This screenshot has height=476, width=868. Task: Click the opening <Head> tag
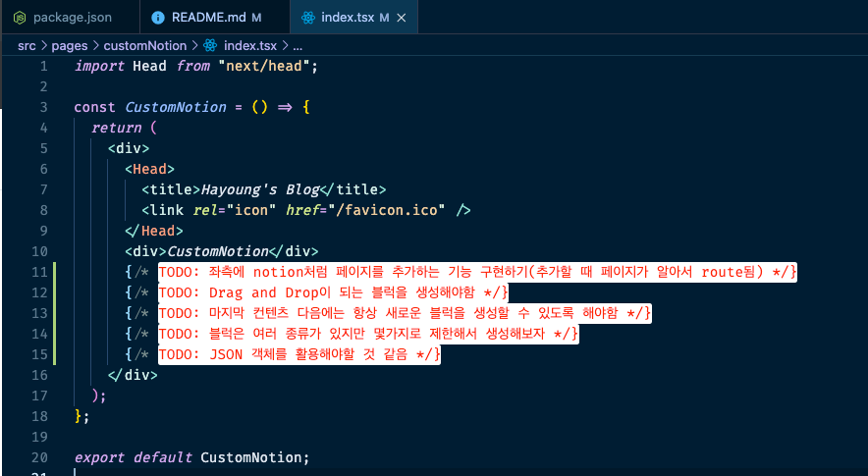(x=149, y=169)
